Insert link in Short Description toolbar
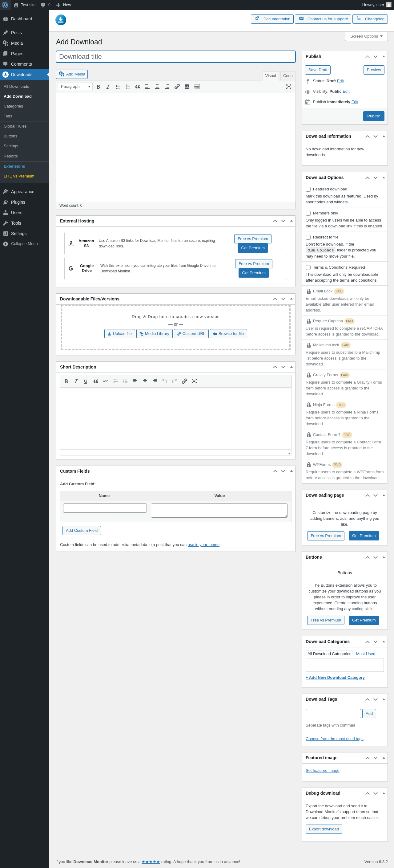Image resolution: width=394 pixels, height=868 pixels. click(x=185, y=381)
